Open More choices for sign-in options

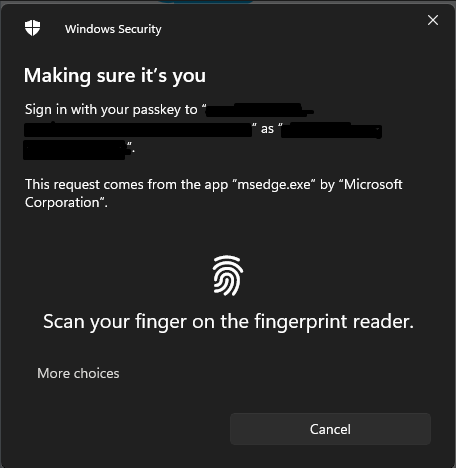78,373
